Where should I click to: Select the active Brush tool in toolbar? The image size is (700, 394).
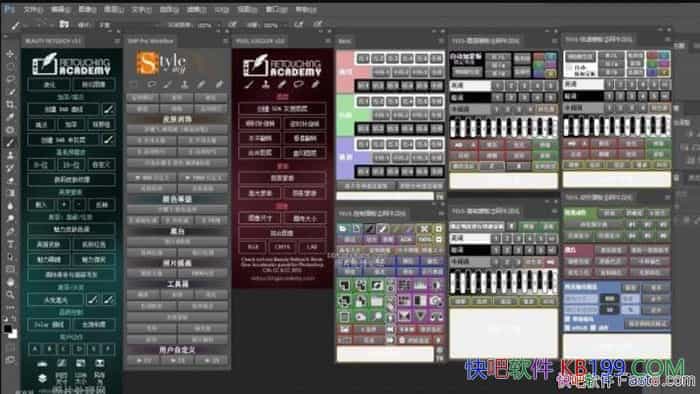pos(10,142)
